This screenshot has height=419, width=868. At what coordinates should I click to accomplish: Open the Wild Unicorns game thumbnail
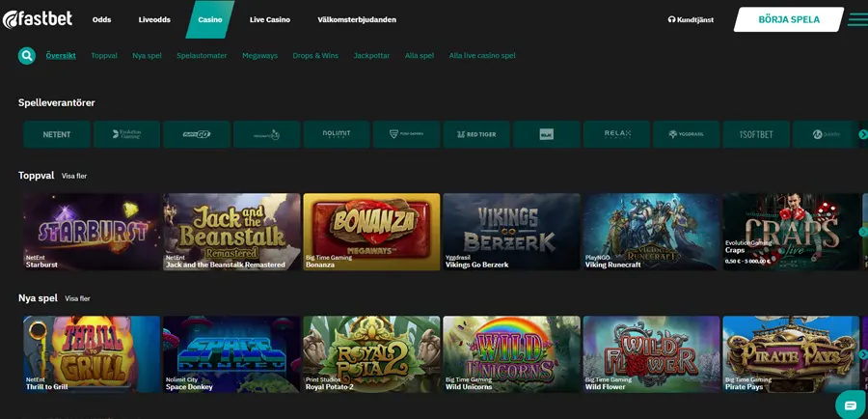coord(511,354)
